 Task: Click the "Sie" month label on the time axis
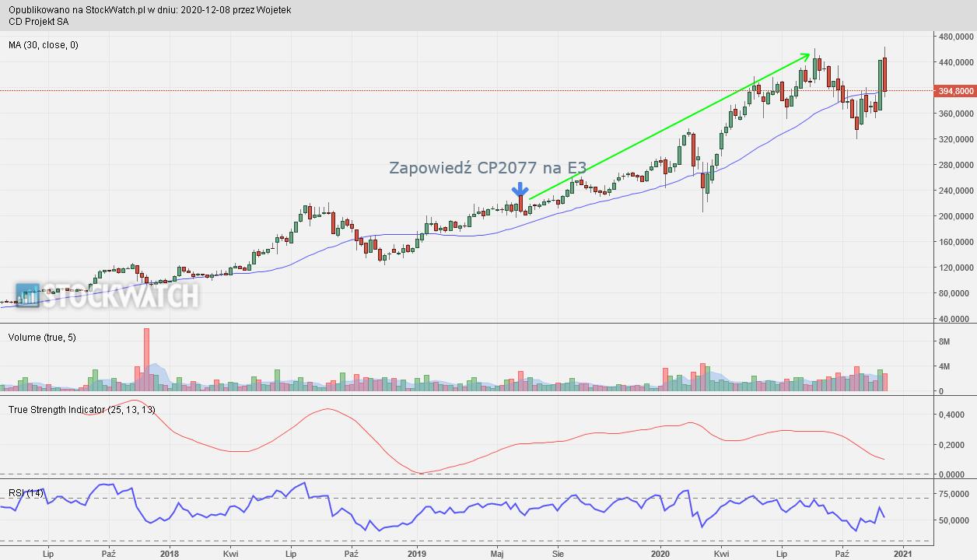pyautogui.click(x=558, y=554)
